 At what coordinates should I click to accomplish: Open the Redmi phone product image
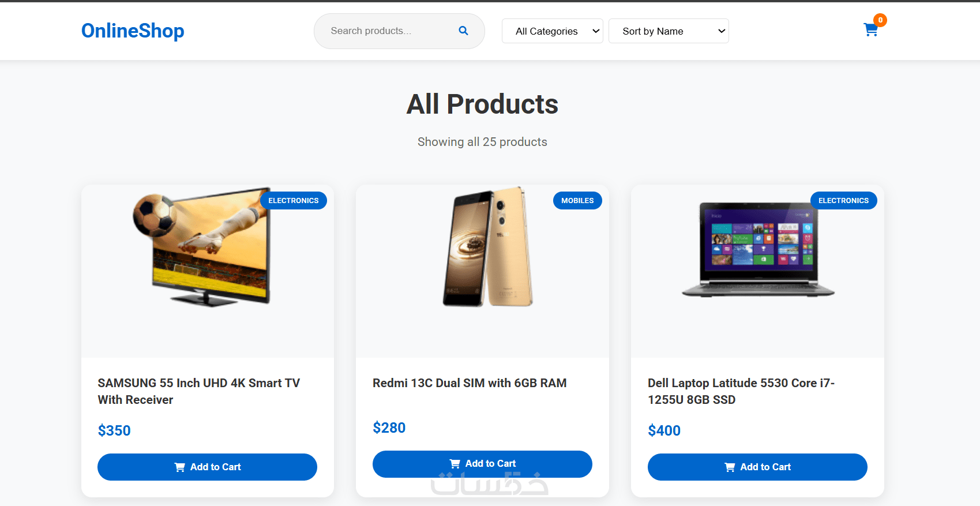(488, 248)
